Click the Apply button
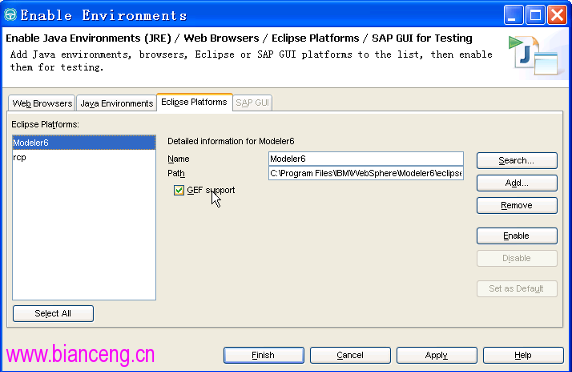572x372 pixels. (437, 355)
